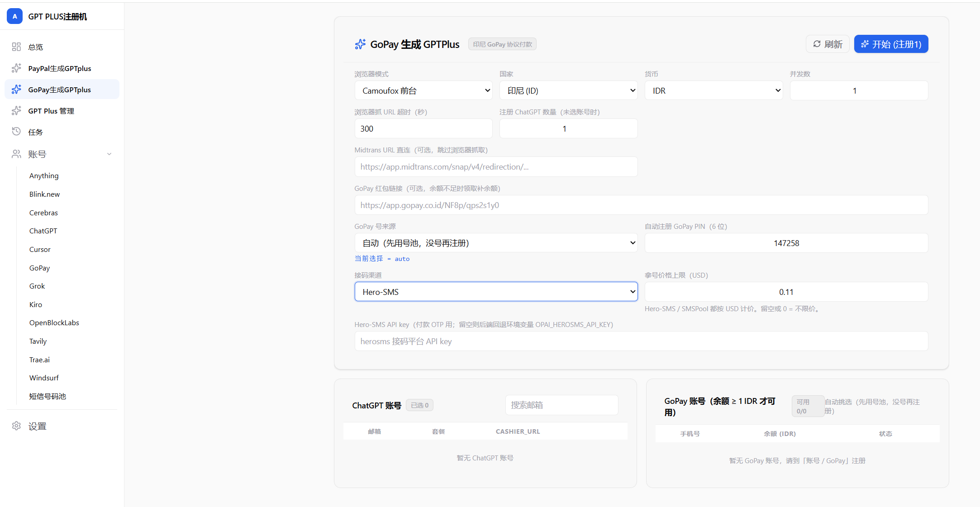
Task: Click the 状态 column header
Action: [885, 434]
